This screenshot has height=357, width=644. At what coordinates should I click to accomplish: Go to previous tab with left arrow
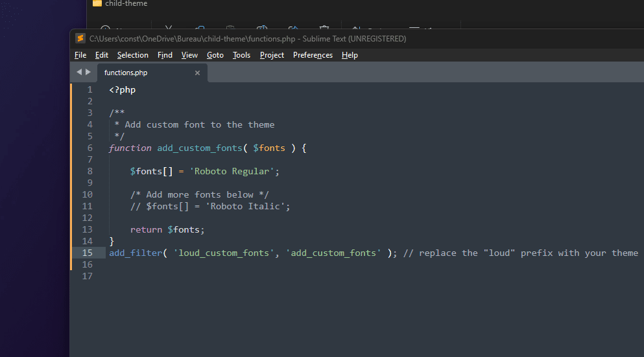coord(79,72)
